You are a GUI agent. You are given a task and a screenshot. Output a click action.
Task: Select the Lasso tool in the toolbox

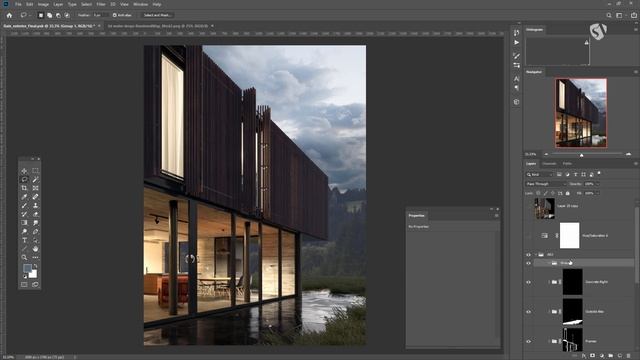point(24,179)
